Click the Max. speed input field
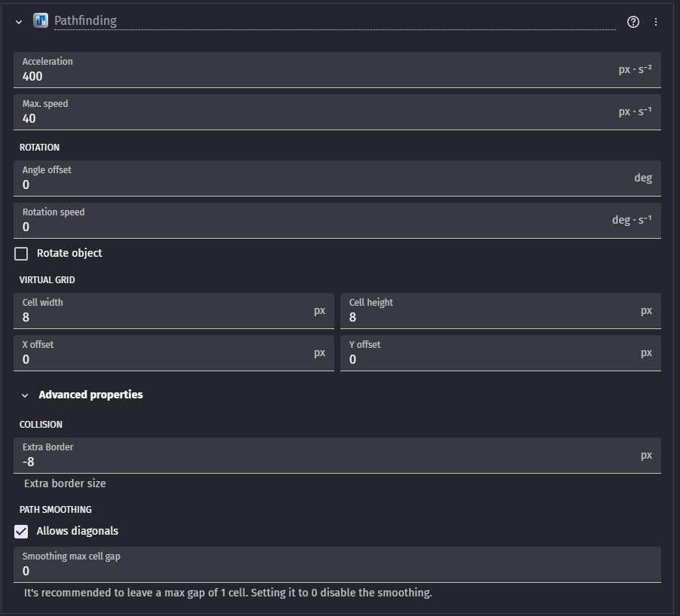 click(x=316, y=118)
